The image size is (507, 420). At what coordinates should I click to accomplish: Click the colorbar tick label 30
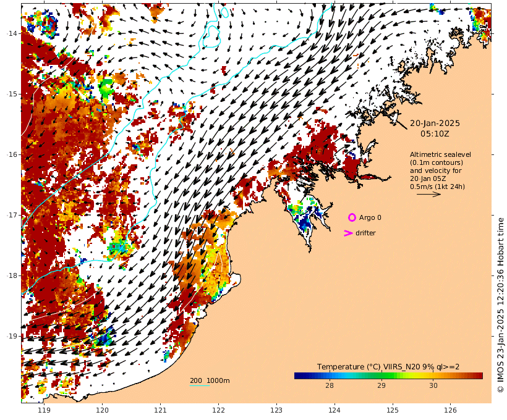433,385
